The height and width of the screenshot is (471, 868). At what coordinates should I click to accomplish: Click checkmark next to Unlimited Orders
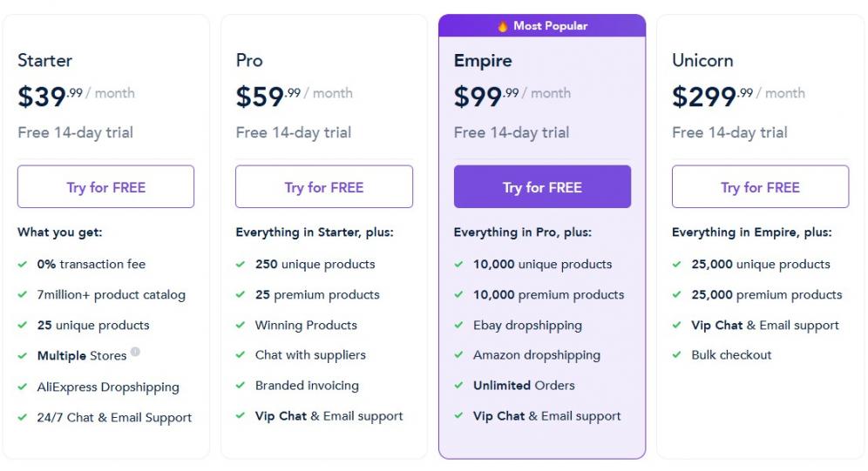458,385
